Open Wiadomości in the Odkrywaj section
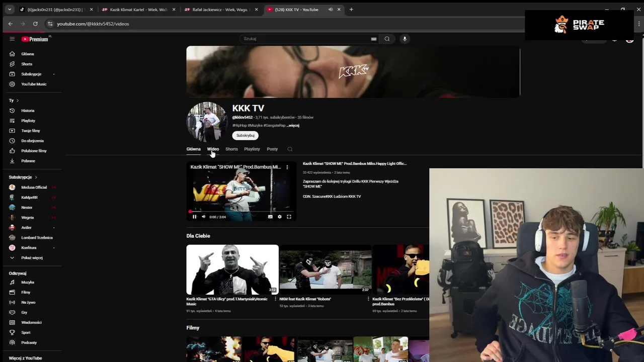Image resolution: width=644 pixels, height=362 pixels. click(32, 323)
